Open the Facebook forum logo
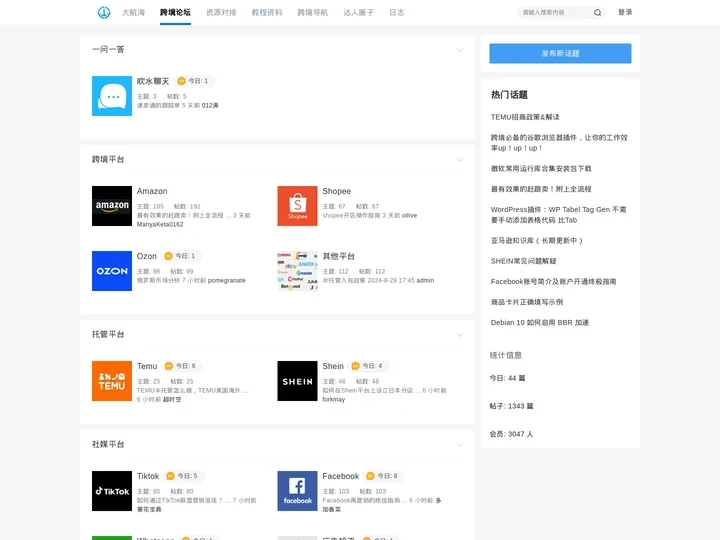720x540 pixels. pyautogui.click(x=297, y=491)
